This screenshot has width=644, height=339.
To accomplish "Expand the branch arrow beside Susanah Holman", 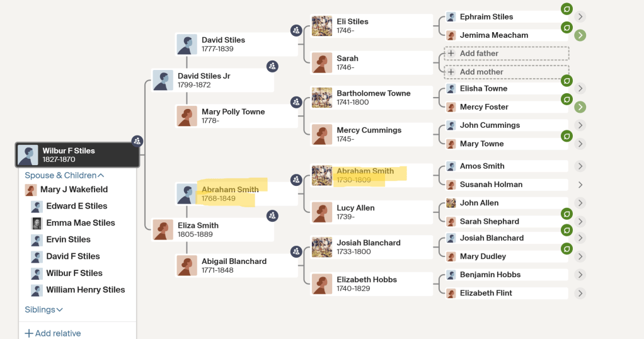I will coord(580,185).
